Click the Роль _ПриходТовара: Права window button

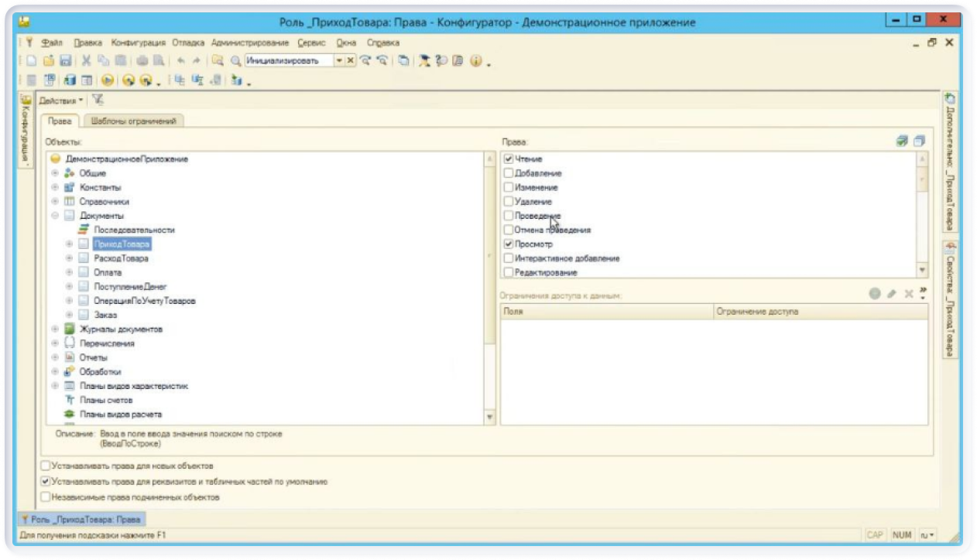(x=81, y=520)
